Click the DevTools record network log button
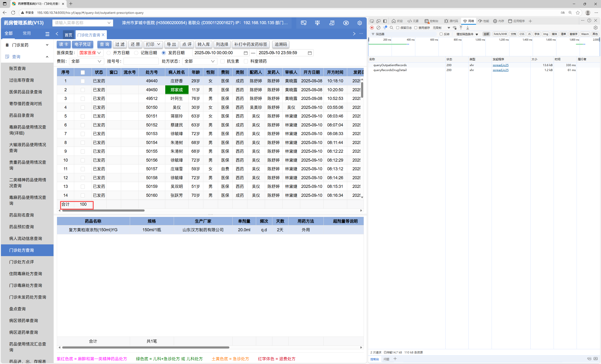This screenshot has width=601, height=364. click(x=372, y=28)
